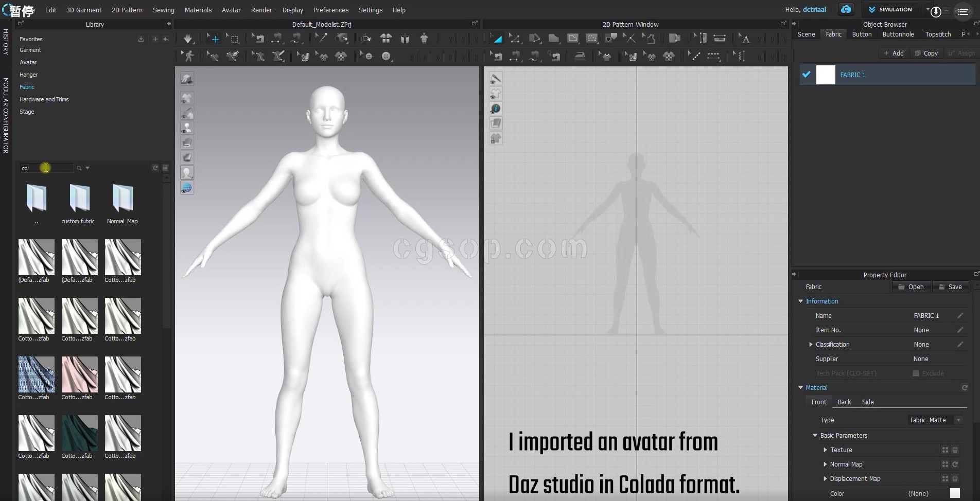980x501 pixels.
Task: Click the Open fabric button
Action: point(911,287)
